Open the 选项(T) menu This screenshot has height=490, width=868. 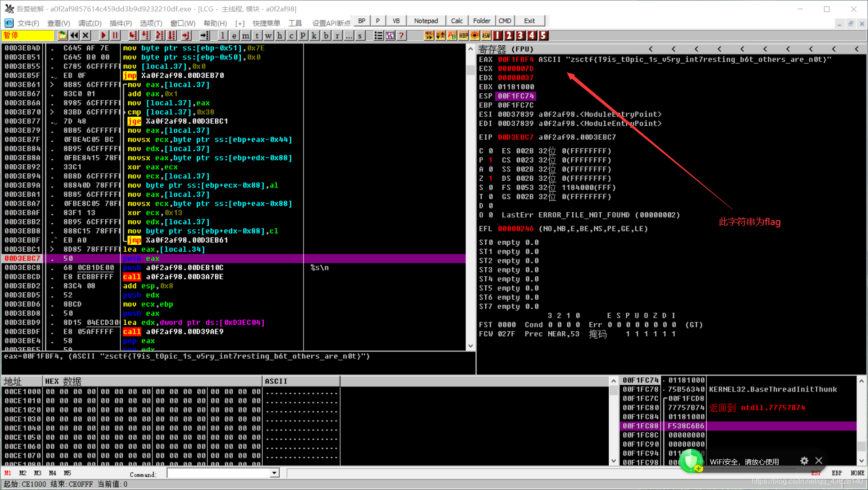(151, 23)
